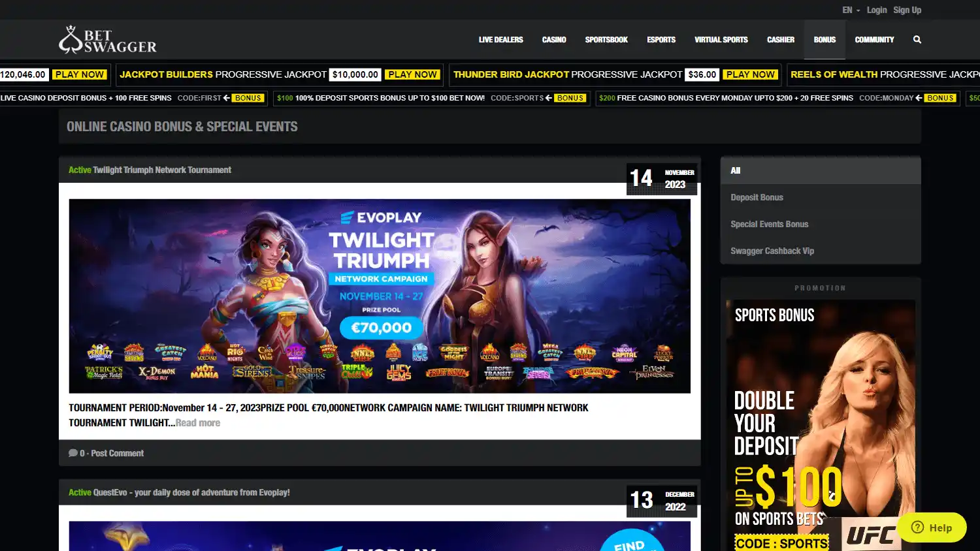Click the $36.00 Thunder Bird jackpot amount
Image resolution: width=980 pixels, height=551 pixels.
(x=702, y=74)
